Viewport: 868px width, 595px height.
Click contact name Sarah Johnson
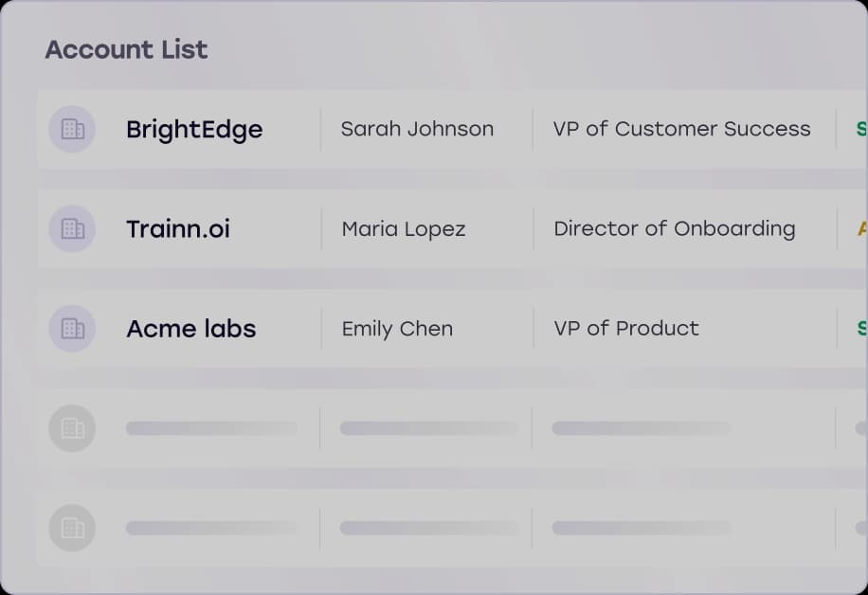coord(417,129)
